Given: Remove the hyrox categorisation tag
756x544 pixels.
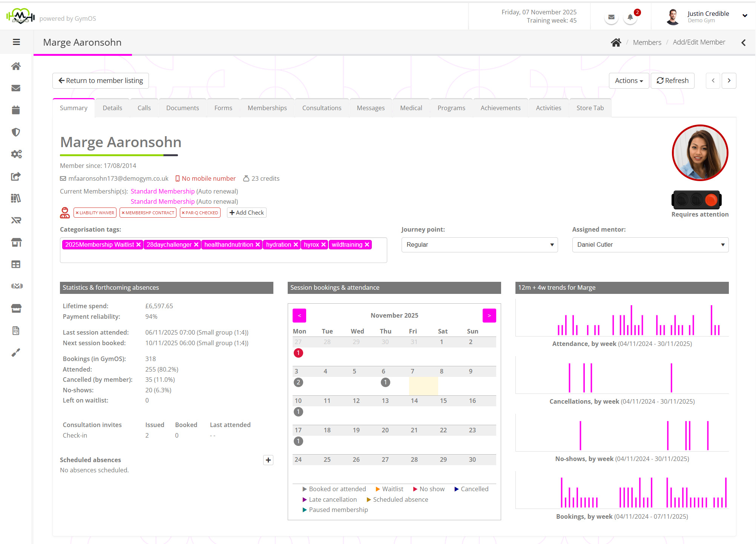Looking at the screenshot, I should point(324,245).
